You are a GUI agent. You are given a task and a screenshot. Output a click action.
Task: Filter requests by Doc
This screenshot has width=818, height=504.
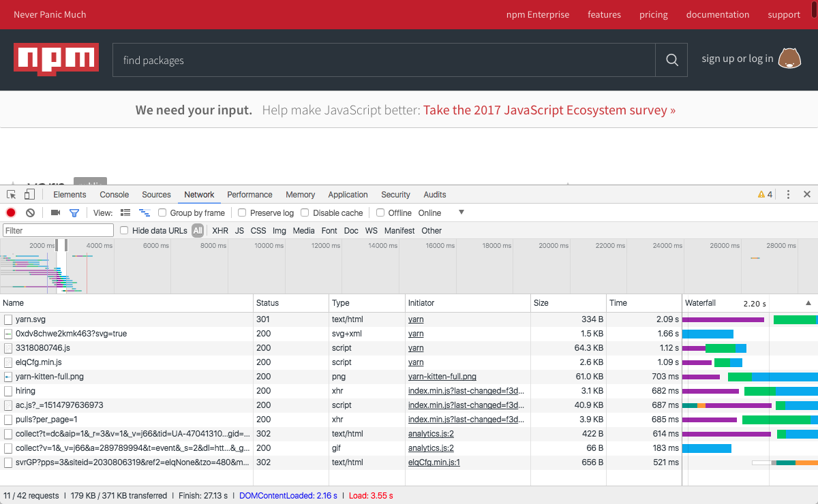(x=351, y=231)
